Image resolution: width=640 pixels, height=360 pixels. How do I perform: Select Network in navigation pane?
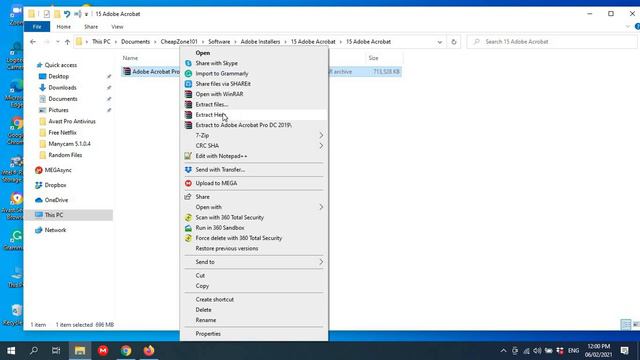point(55,230)
